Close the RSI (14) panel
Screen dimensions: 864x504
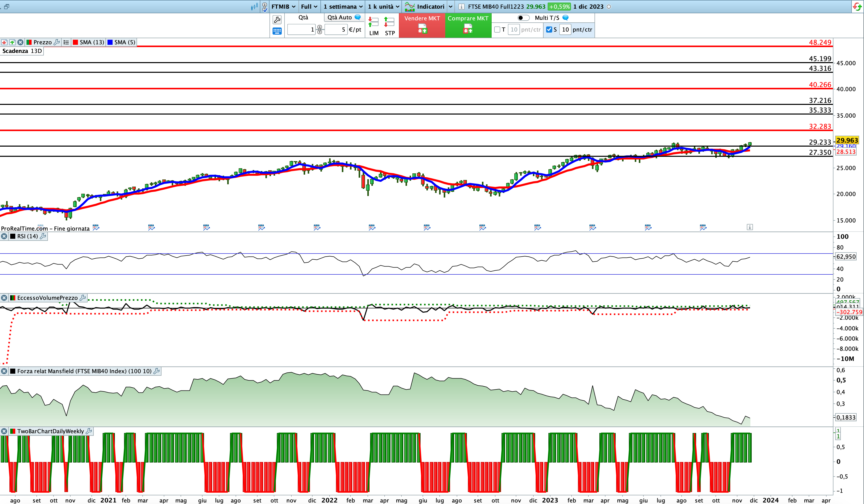[x=4, y=236]
